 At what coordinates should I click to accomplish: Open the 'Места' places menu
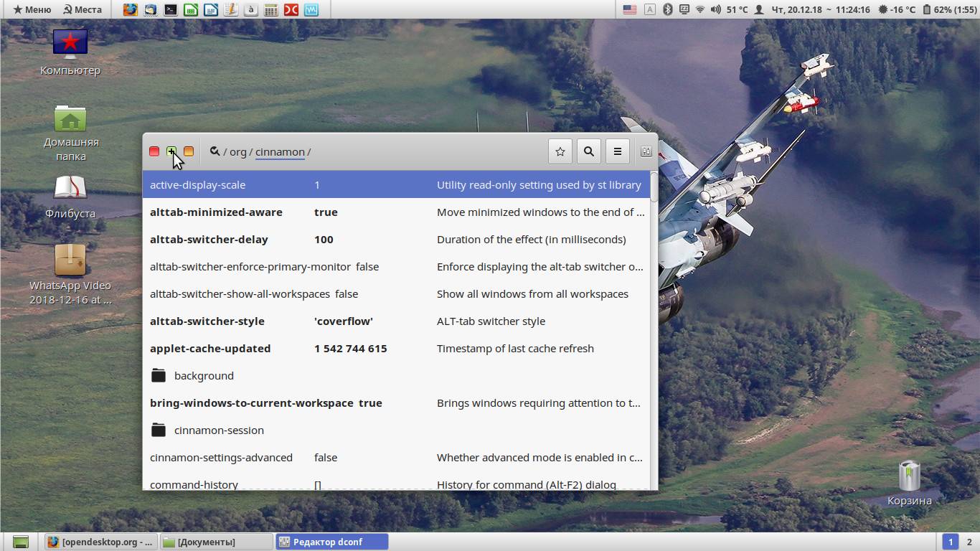tap(83, 9)
